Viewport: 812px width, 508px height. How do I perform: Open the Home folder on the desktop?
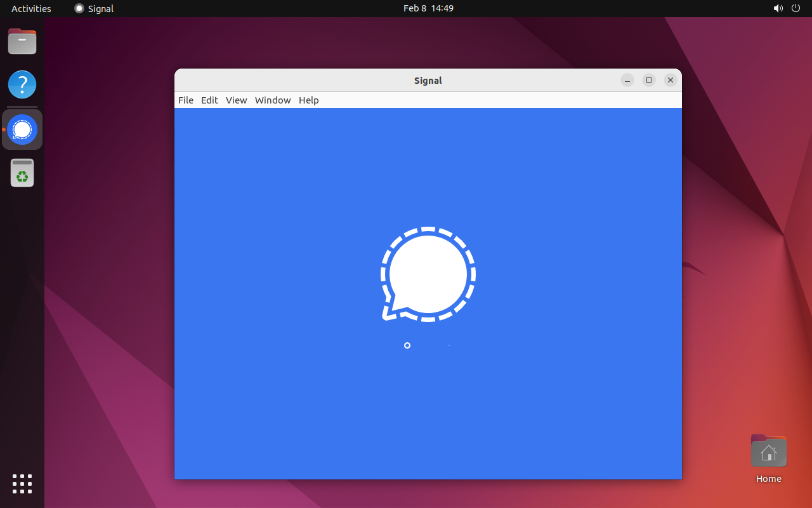click(x=769, y=458)
